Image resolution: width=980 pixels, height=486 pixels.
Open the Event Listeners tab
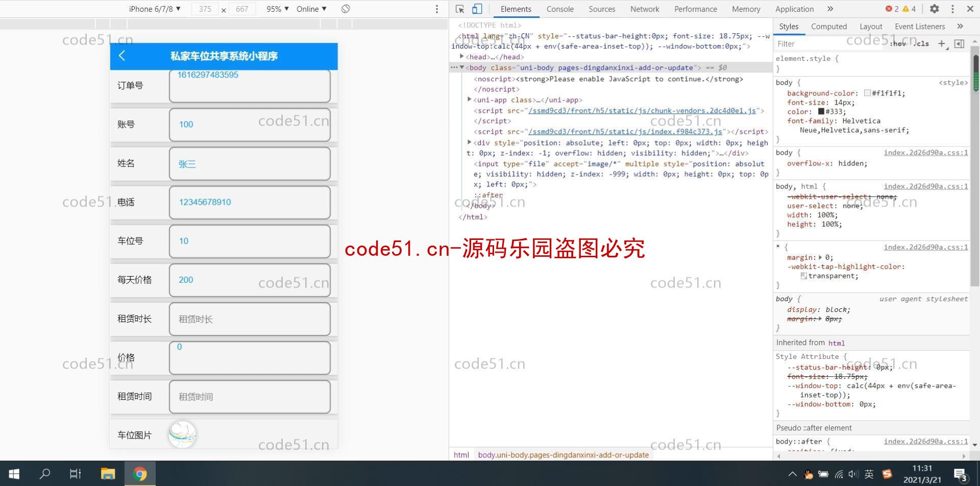[x=920, y=27]
